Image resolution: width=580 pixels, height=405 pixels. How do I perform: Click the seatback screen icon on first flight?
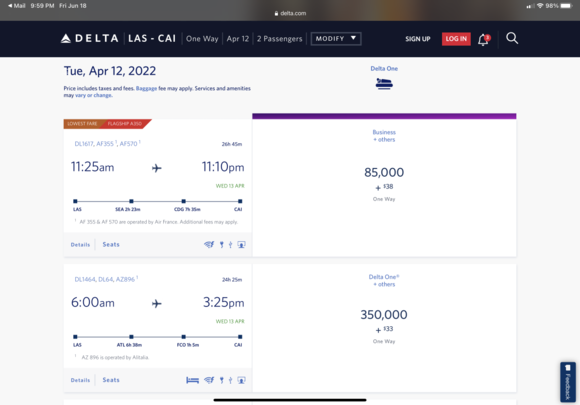tap(241, 244)
